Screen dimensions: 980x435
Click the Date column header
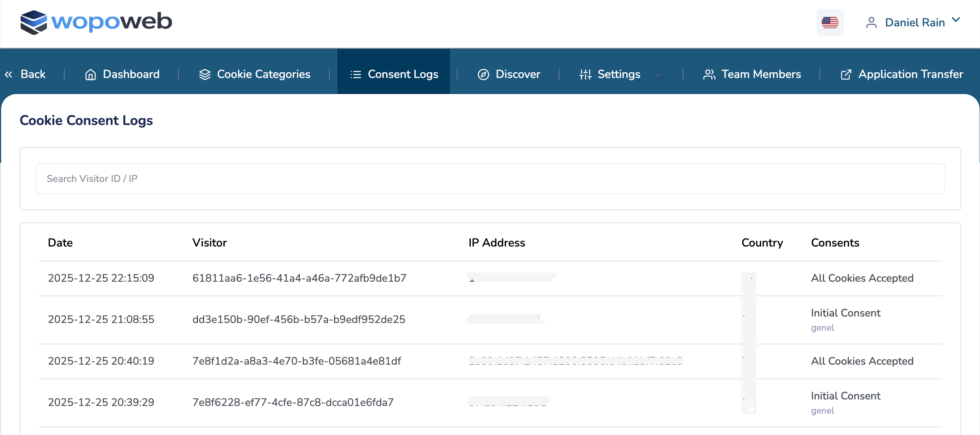[x=60, y=243]
